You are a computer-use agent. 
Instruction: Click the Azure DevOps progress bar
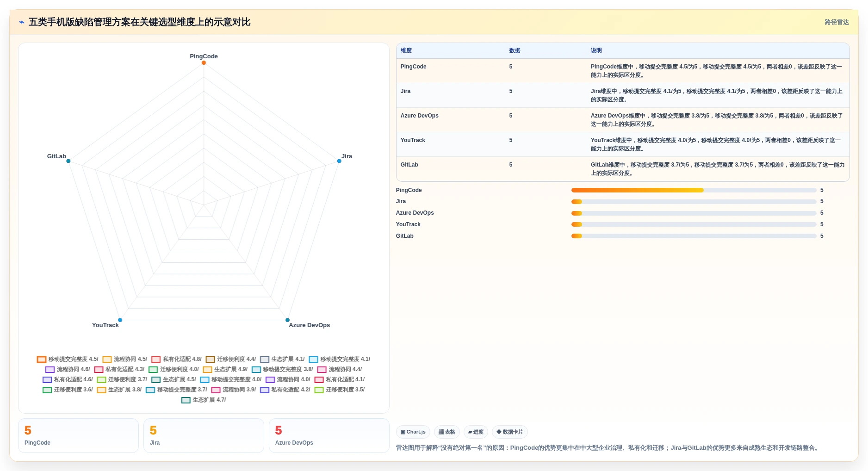[694, 213]
